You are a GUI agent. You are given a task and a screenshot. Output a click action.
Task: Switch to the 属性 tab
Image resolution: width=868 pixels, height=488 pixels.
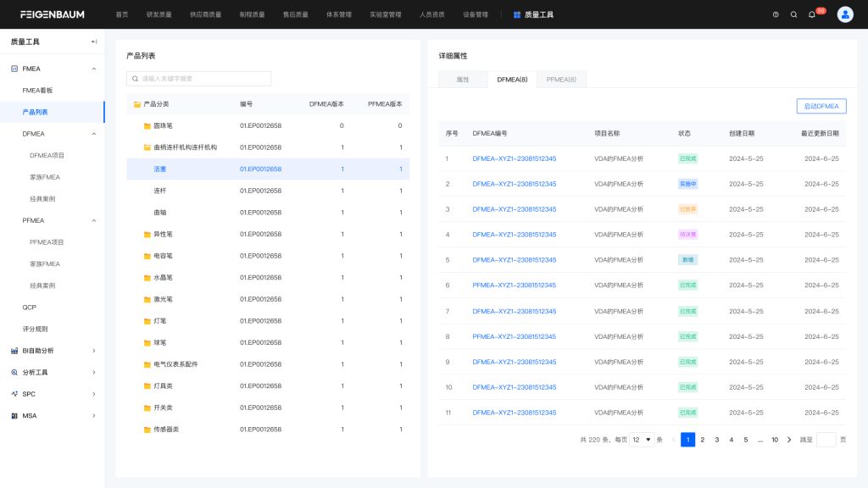pos(463,80)
